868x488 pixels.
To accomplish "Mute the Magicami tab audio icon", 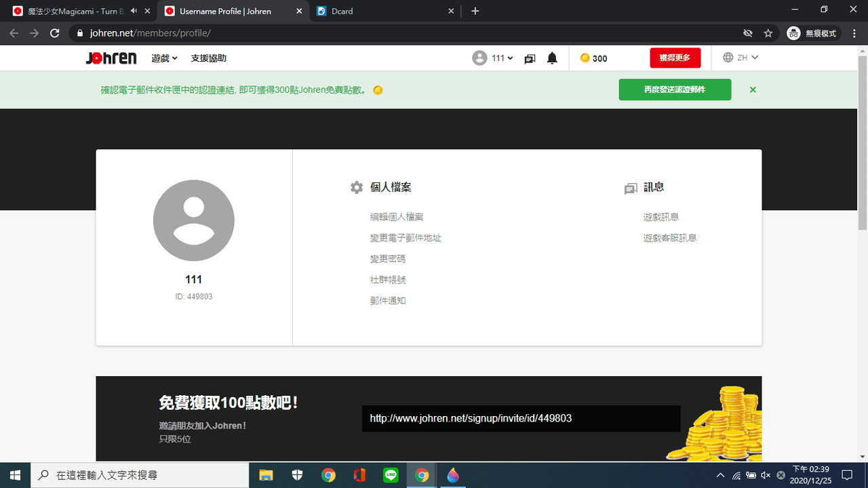I will click(x=134, y=11).
